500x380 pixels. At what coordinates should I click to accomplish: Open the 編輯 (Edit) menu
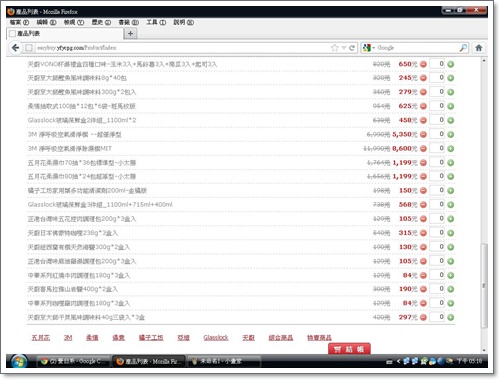coord(46,22)
